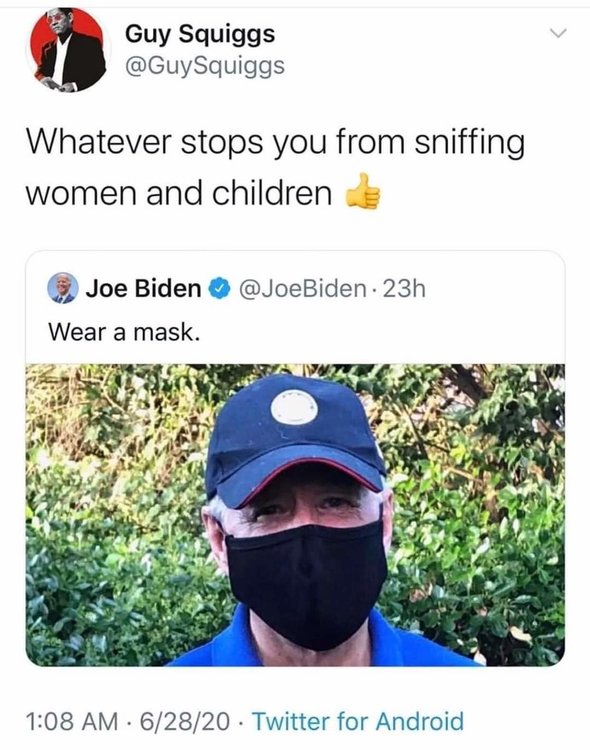Click the cap's white circle logo in photo
The height and width of the screenshot is (750, 590).
pyautogui.click(x=294, y=408)
